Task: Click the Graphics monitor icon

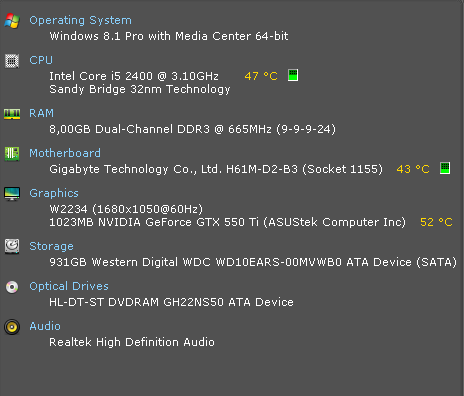Action: (12, 194)
